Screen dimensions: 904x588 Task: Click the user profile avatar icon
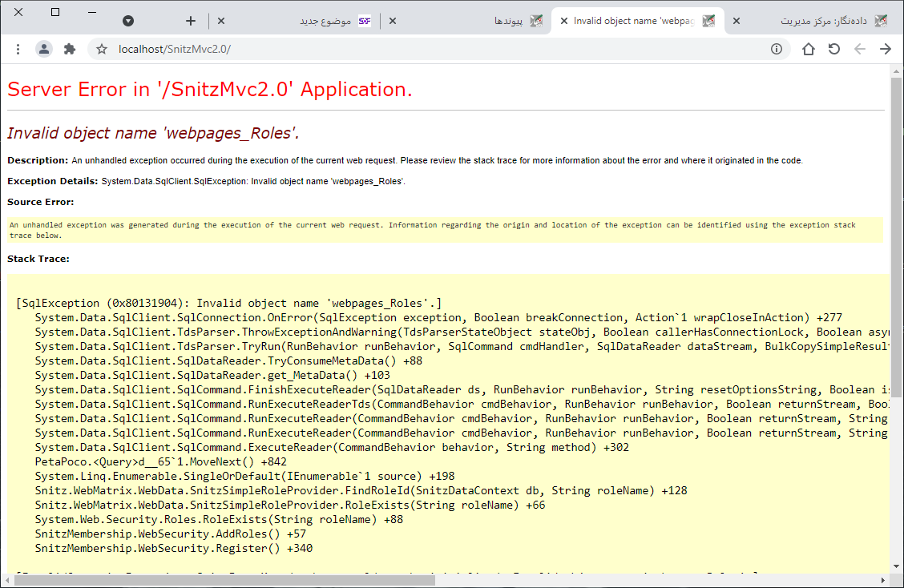[44, 49]
